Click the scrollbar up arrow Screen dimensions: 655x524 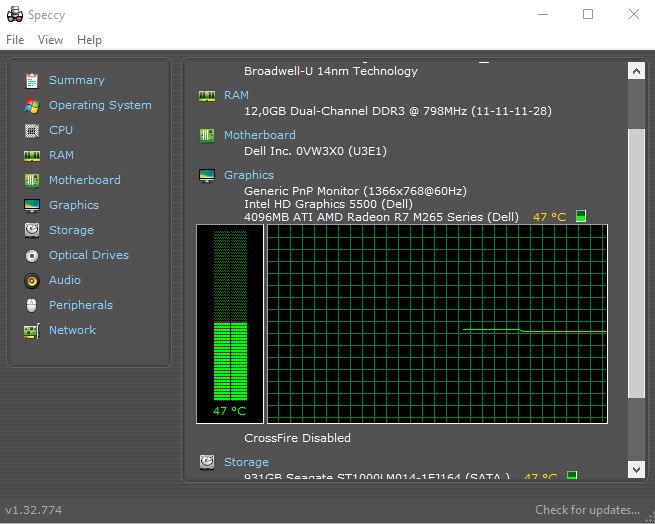click(x=636, y=71)
